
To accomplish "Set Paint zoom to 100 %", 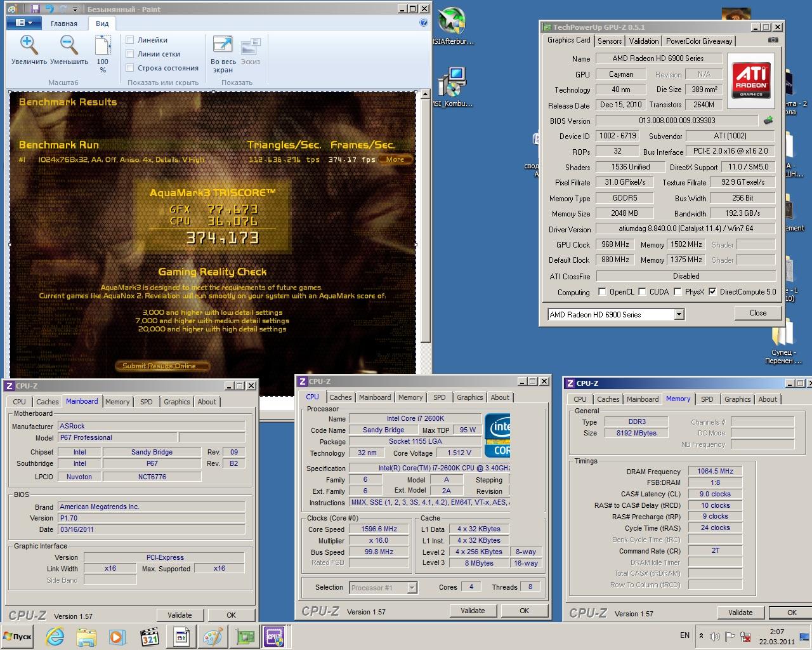I will click(x=103, y=54).
